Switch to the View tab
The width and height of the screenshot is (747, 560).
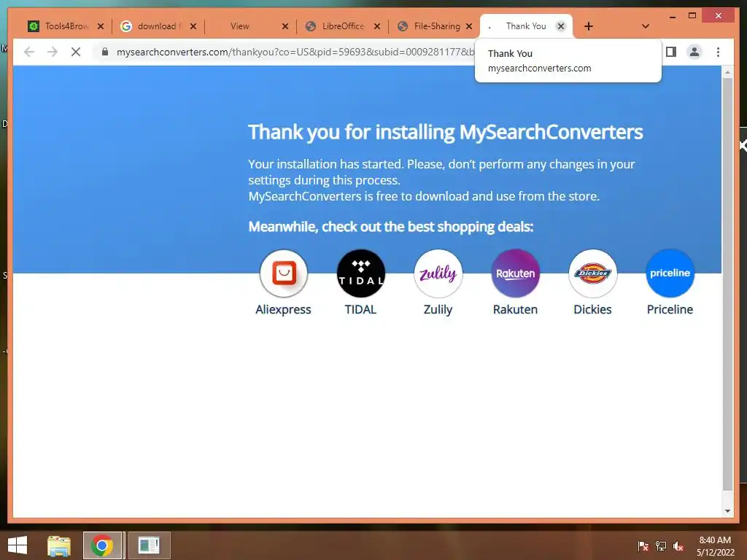coord(239,26)
